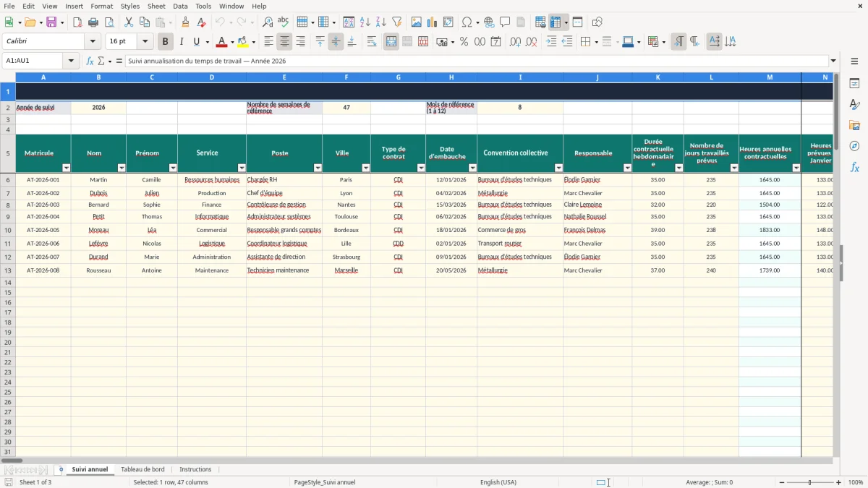Click the Copy icon

(x=145, y=22)
